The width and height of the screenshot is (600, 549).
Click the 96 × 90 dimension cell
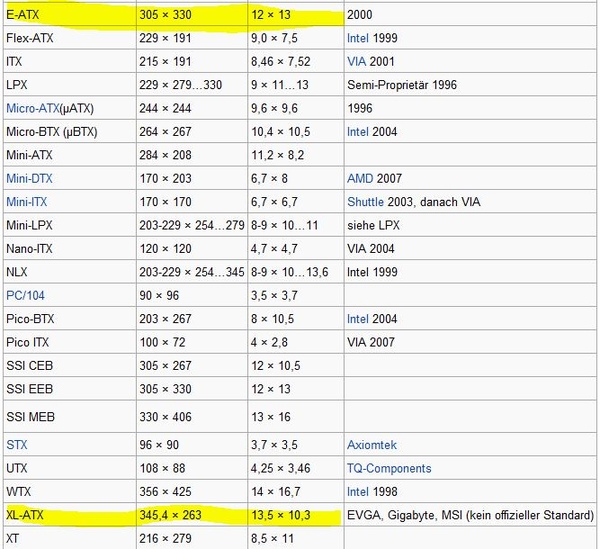(192, 445)
